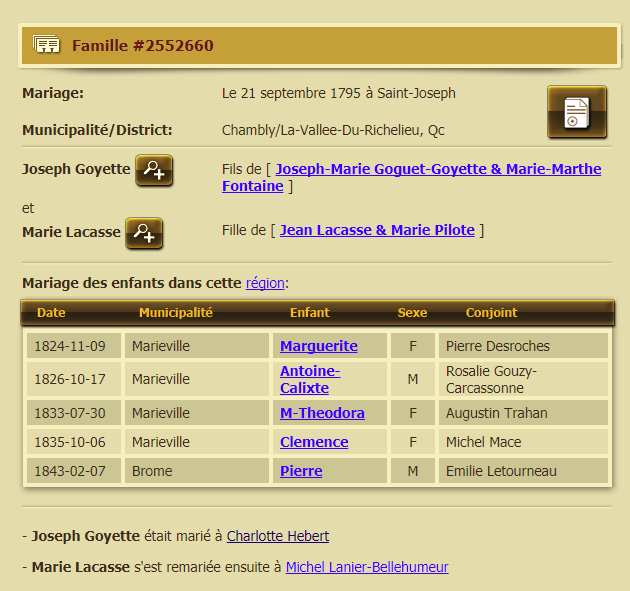Open child Pierre's record
The image size is (630, 591).
click(x=301, y=471)
